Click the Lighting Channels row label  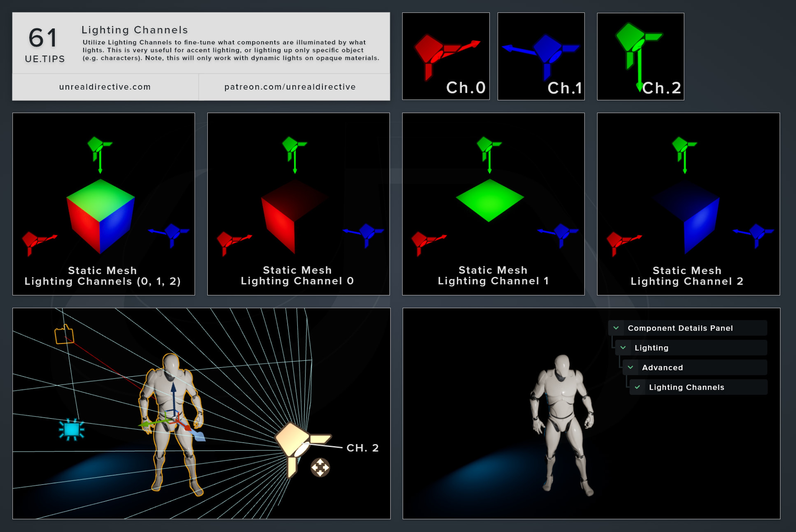tap(686, 387)
